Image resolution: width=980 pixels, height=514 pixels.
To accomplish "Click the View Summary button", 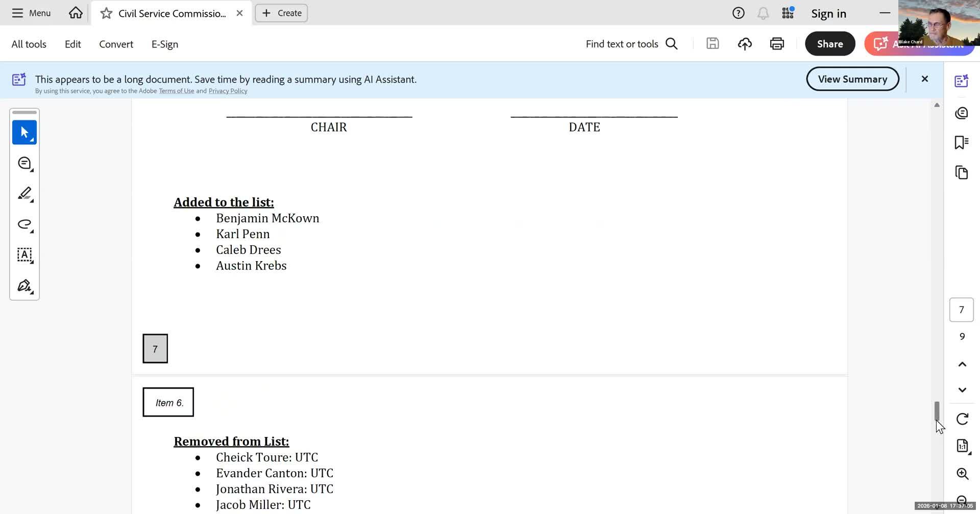I will coord(852,79).
